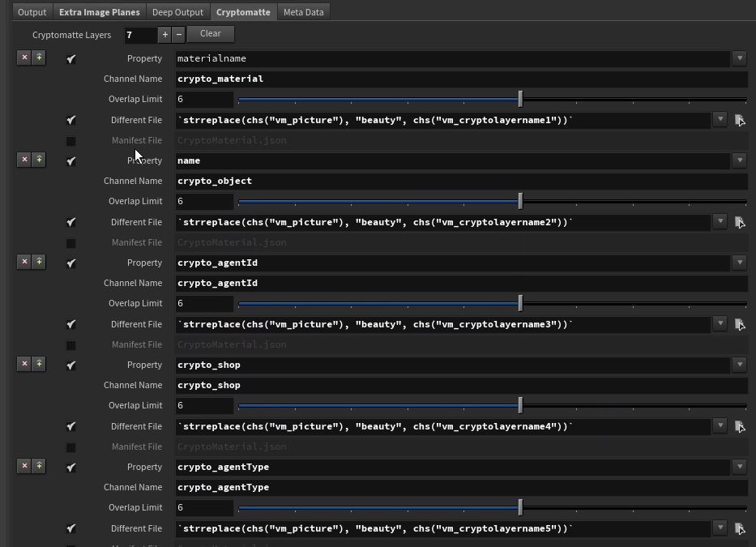Open Property dropdown for materialname
756x547 pixels.
(740, 58)
